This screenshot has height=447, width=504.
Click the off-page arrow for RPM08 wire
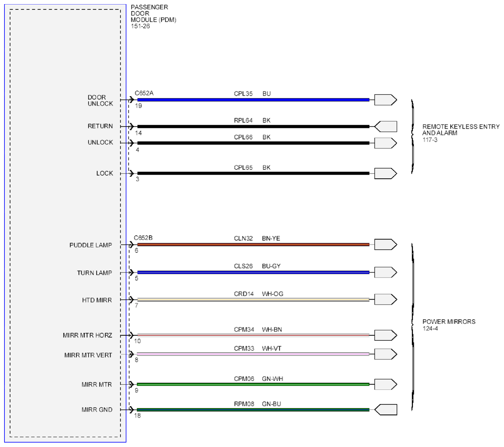385,409
